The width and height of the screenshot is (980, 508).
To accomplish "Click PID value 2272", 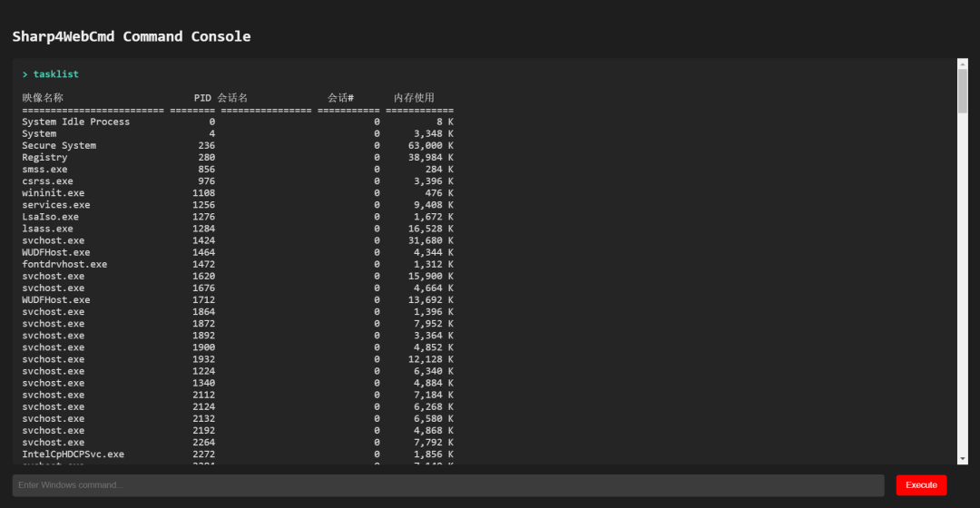I will [x=204, y=454].
